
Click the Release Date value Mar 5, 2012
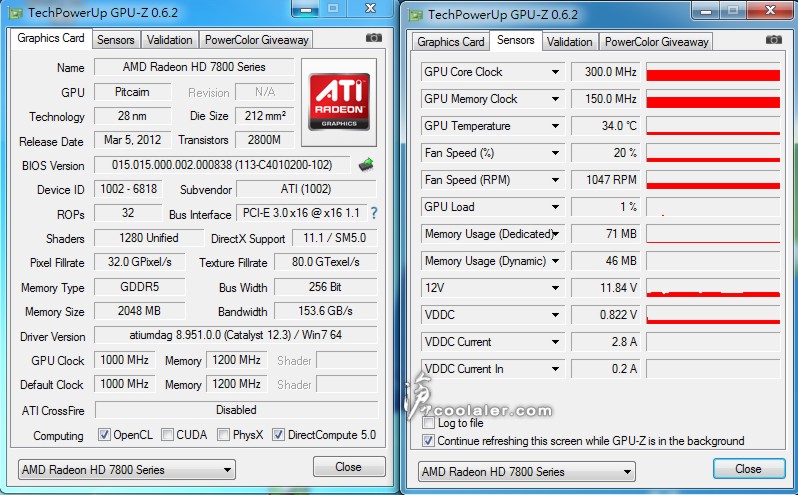[132, 140]
